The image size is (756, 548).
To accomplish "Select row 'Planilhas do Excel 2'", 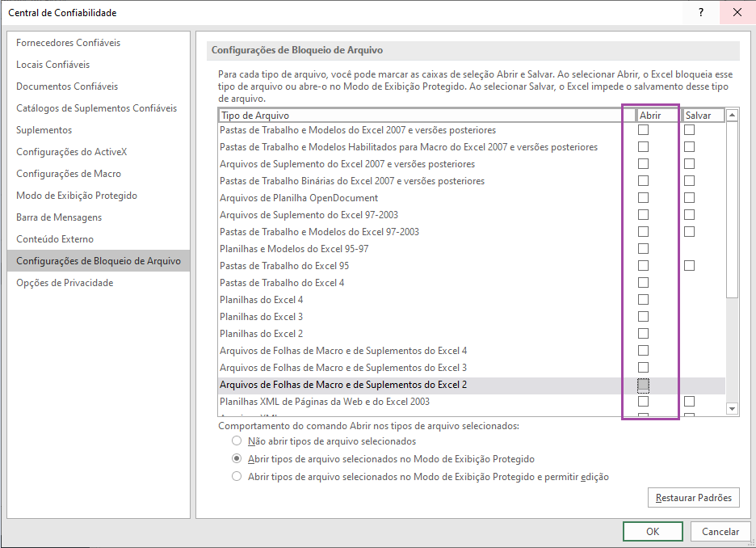I will (x=472, y=333).
